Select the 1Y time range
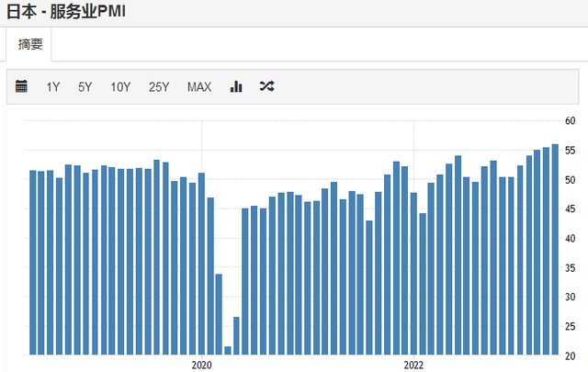This screenshot has height=372, width=588. pyautogui.click(x=53, y=87)
